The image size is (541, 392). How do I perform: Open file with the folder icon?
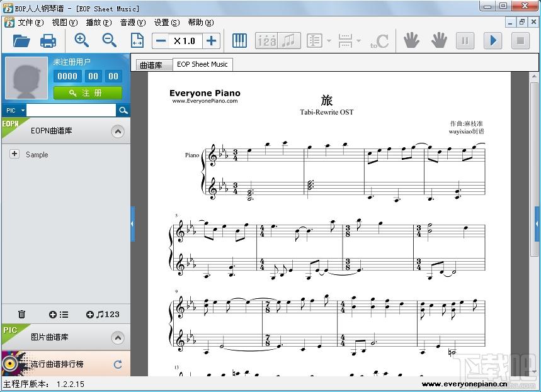[21, 41]
